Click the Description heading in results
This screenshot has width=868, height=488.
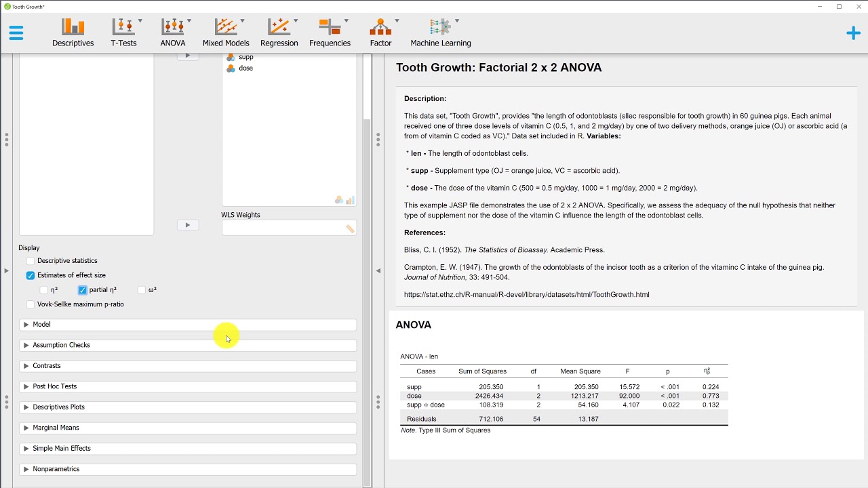425,99
